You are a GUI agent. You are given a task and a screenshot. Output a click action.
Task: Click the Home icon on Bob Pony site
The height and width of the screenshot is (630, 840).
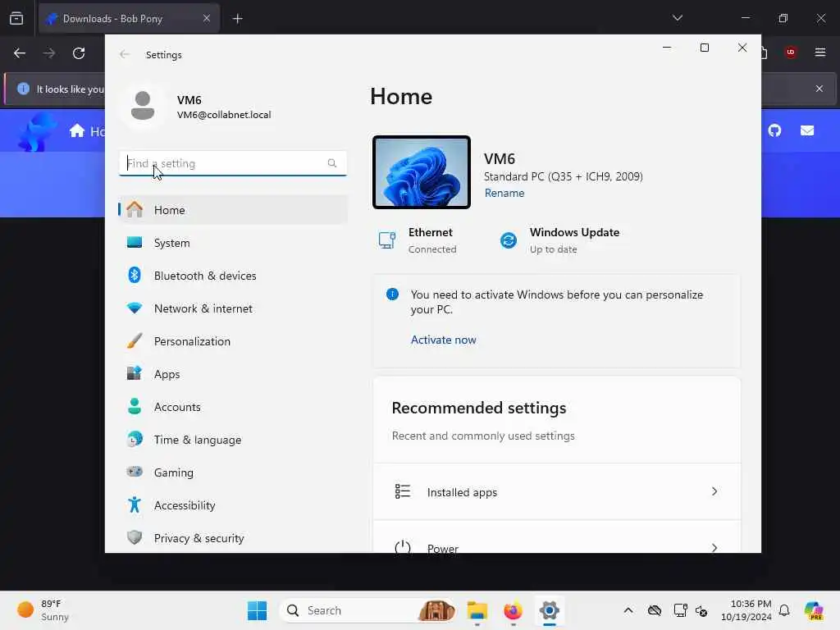77,130
